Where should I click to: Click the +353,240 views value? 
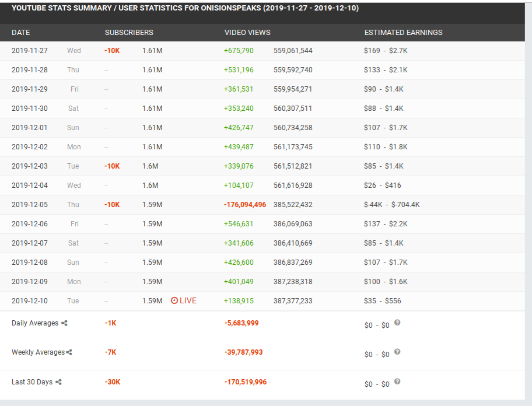tap(239, 108)
